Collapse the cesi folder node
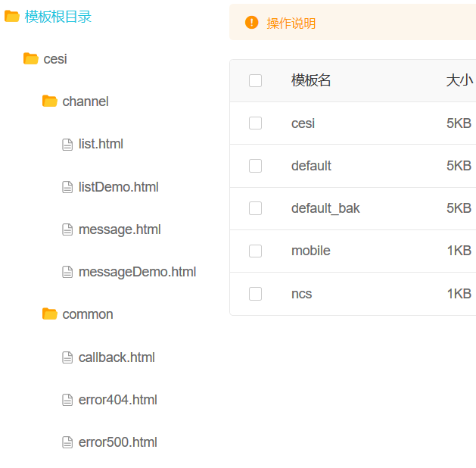The image size is (476, 468). 55,59
